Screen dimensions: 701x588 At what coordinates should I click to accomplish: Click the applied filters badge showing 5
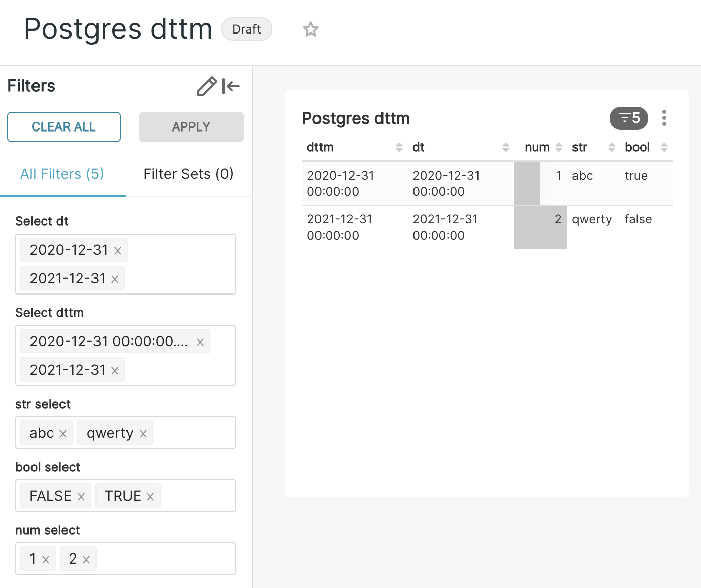628,118
